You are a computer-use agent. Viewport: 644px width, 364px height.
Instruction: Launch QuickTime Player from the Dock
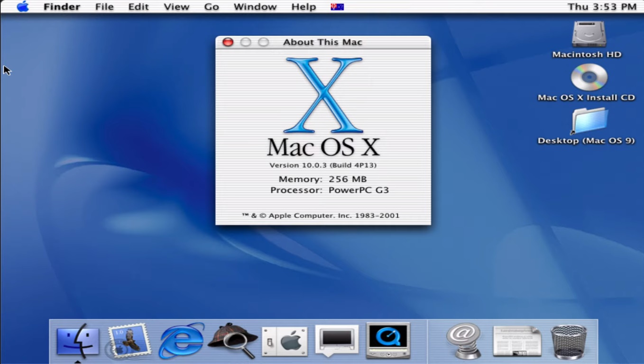coord(388,341)
